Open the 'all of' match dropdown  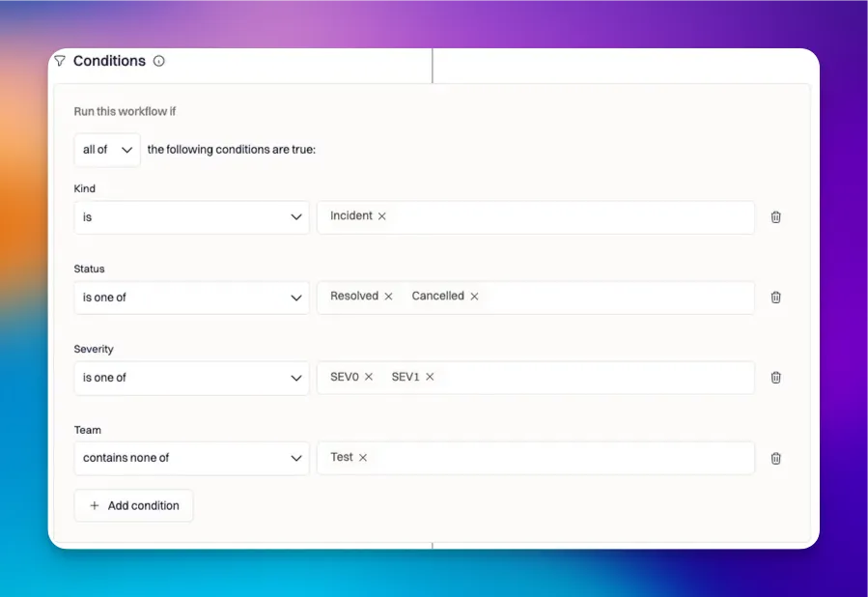tap(107, 150)
